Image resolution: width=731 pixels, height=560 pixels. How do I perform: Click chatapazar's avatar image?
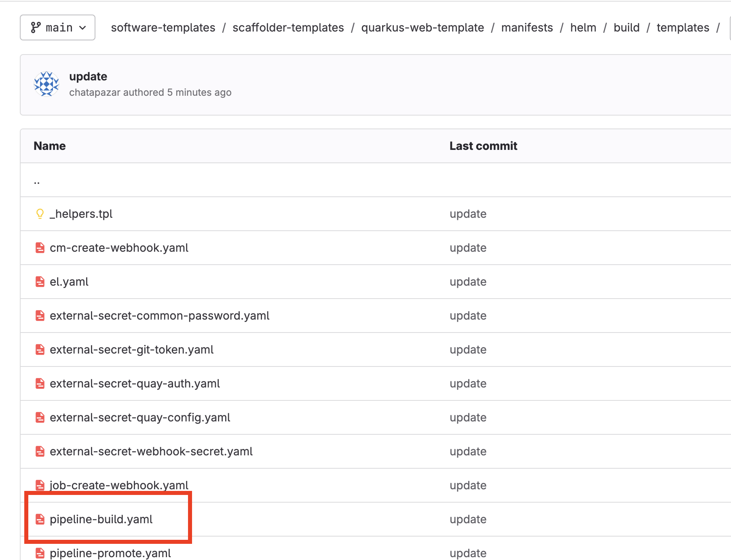point(46,84)
